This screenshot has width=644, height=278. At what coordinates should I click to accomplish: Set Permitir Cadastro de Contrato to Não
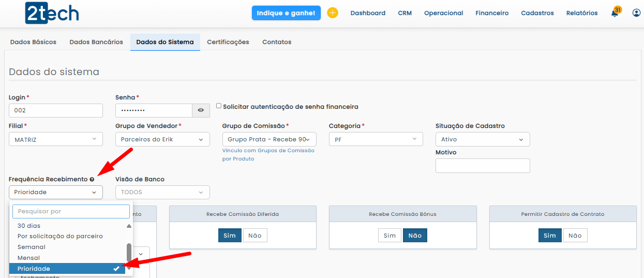pyautogui.click(x=575, y=236)
